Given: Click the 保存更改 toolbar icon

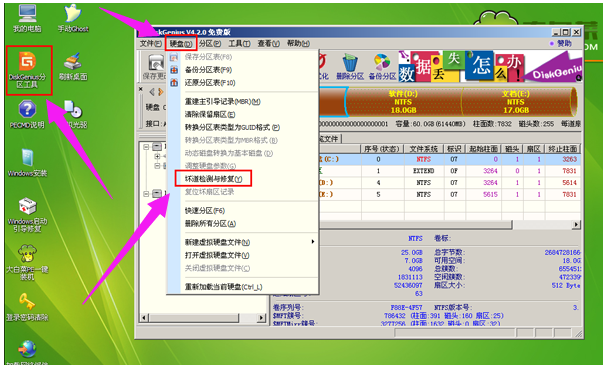Looking at the screenshot, I should click(155, 66).
